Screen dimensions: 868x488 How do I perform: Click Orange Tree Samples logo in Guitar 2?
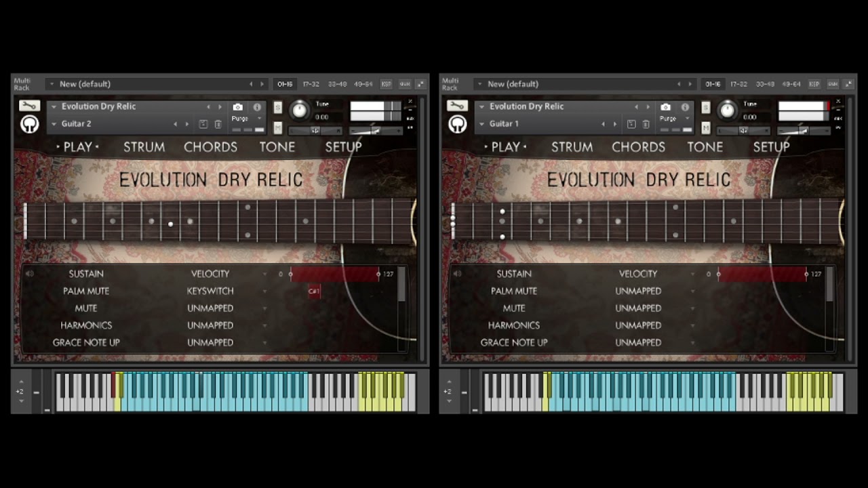pyautogui.click(x=29, y=124)
